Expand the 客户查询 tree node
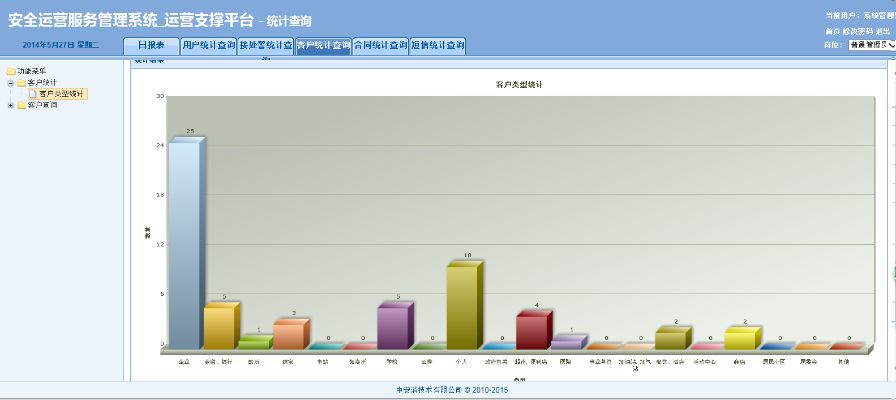The width and height of the screenshot is (896, 400). point(10,104)
